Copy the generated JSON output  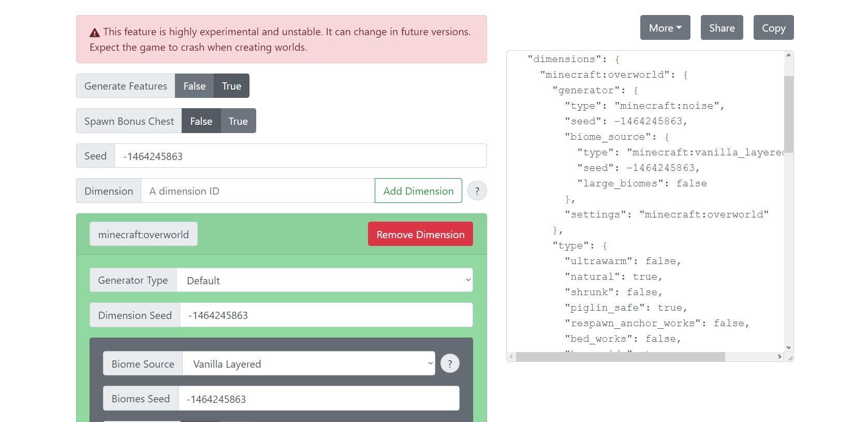coord(773,28)
